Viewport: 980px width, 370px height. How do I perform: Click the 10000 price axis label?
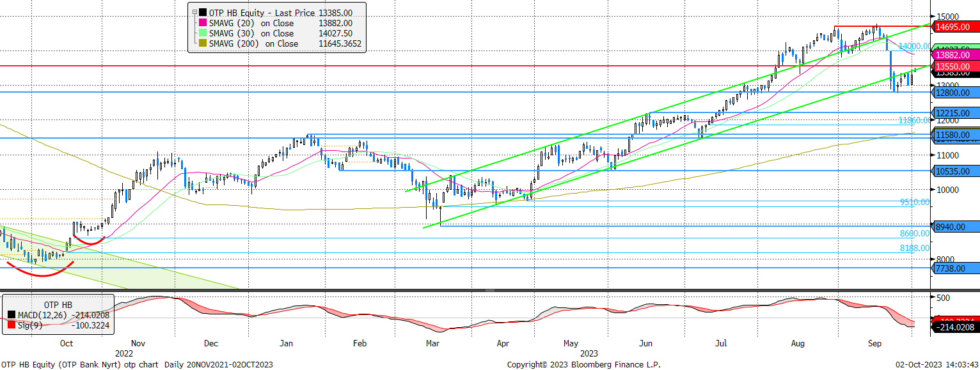(946, 190)
